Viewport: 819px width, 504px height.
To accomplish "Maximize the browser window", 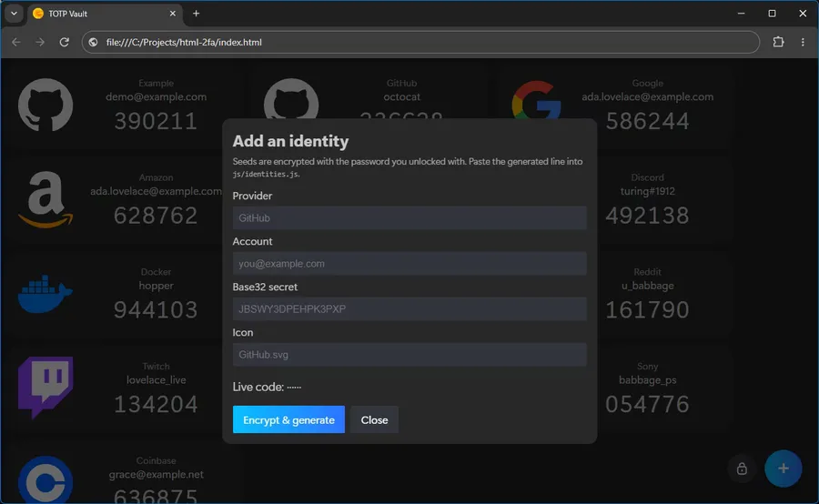I will coord(772,14).
